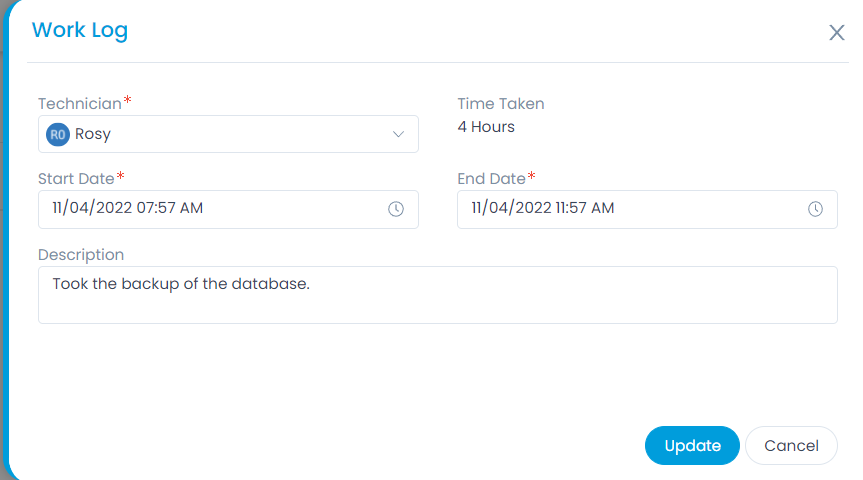Click the RO technician avatar

point(58,134)
